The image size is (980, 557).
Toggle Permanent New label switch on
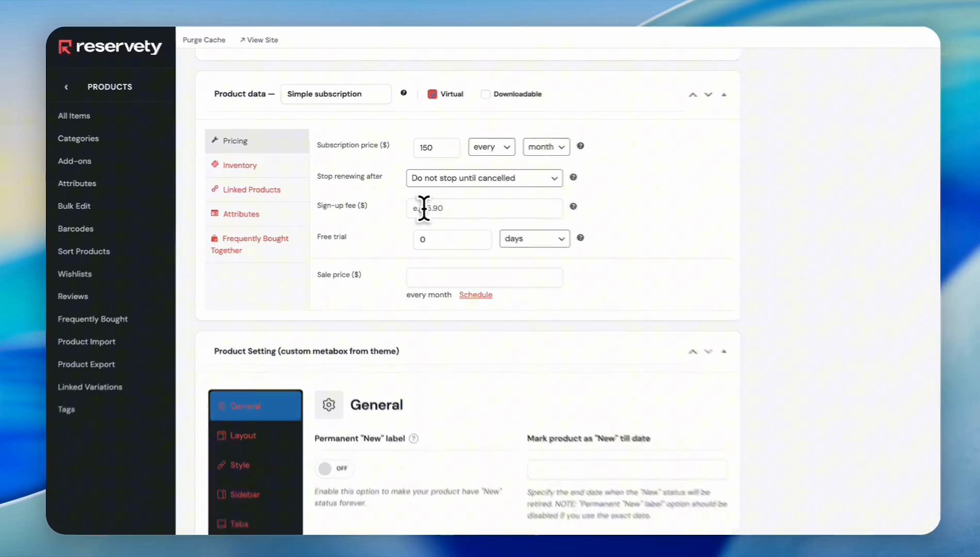click(x=333, y=469)
